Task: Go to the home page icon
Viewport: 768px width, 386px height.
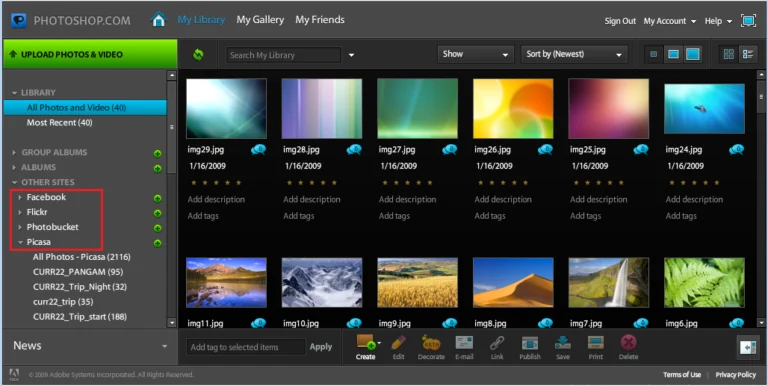Action: [159, 20]
